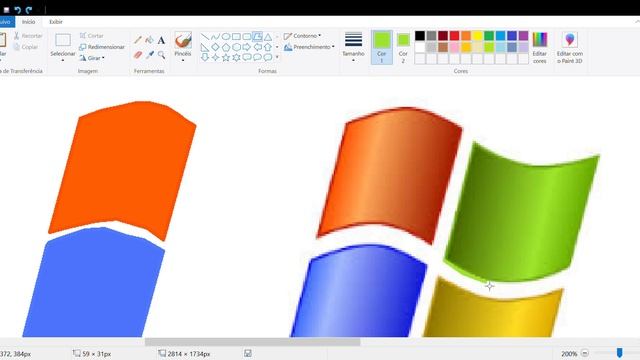
Task: Select the Text tool (letter A)
Action: pos(161,40)
